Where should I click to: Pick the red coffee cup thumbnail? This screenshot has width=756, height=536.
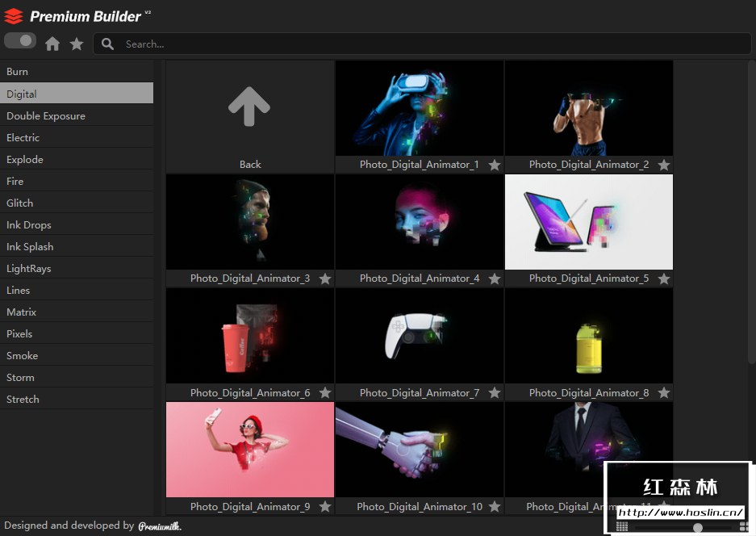250,336
